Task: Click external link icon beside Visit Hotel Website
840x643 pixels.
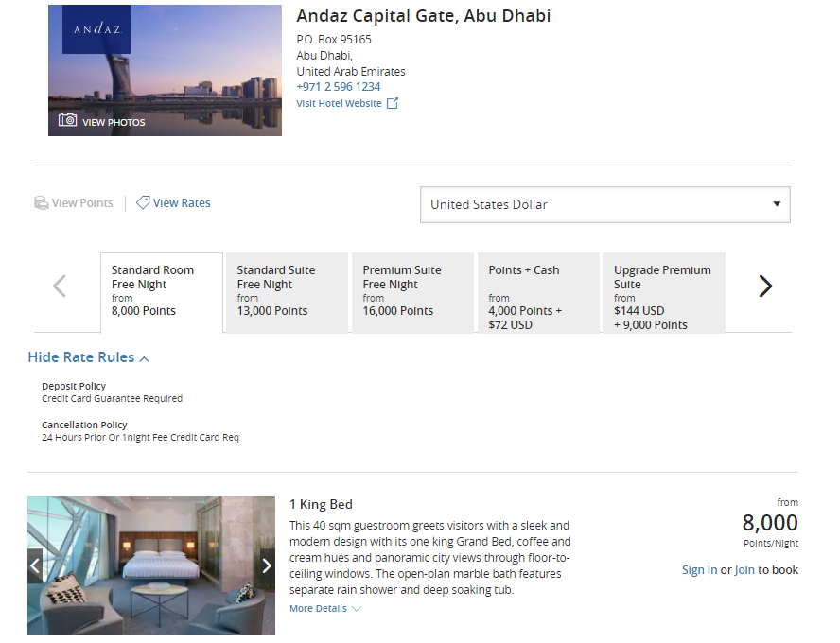Action: (x=393, y=103)
